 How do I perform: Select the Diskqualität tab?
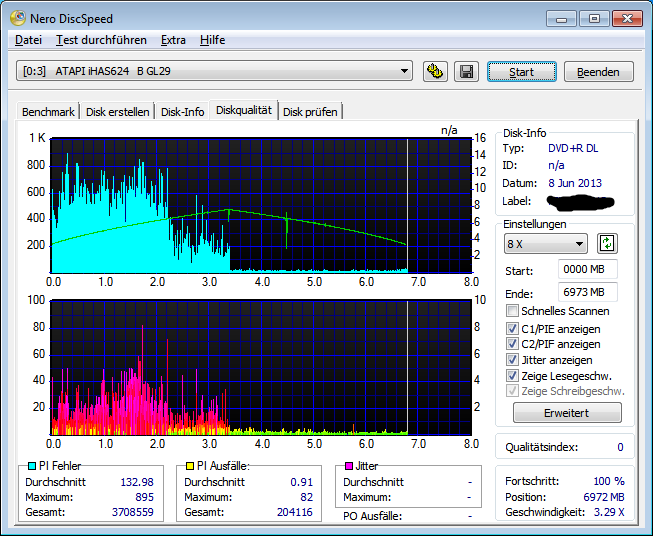(x=244, y=110)
